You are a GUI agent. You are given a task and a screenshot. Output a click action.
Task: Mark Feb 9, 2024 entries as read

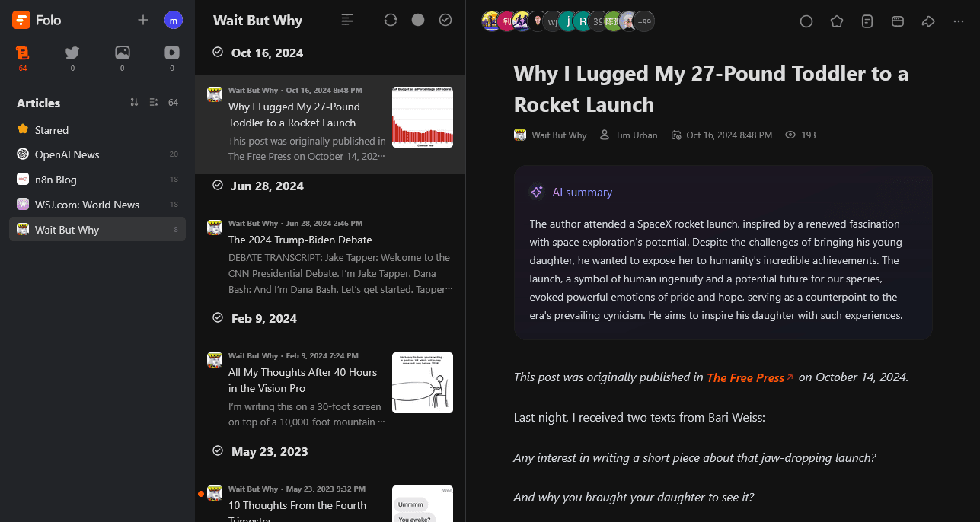[x=219, y=318]
